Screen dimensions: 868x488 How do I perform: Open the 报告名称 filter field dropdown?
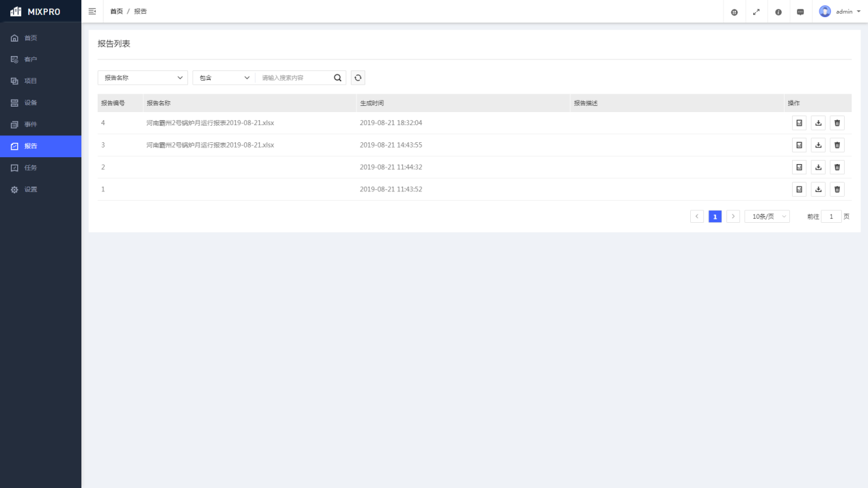tap(142, 78)
